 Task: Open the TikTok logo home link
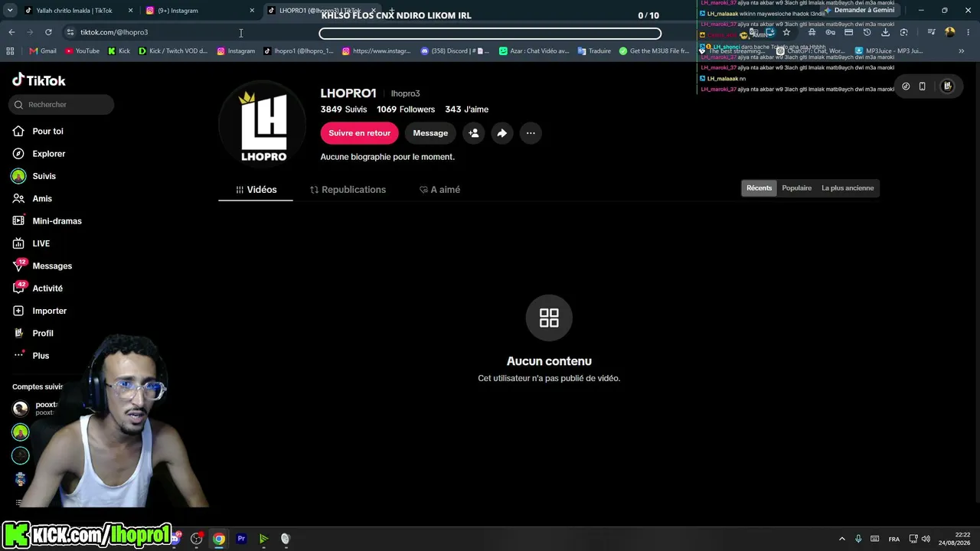(x=39, y=80)
